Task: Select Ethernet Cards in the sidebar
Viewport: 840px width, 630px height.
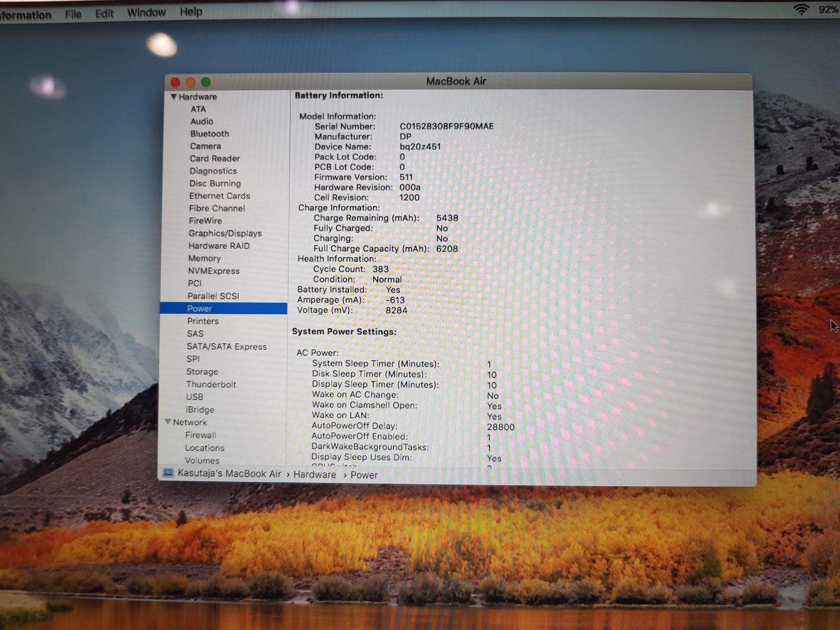Action: (220, 196)
